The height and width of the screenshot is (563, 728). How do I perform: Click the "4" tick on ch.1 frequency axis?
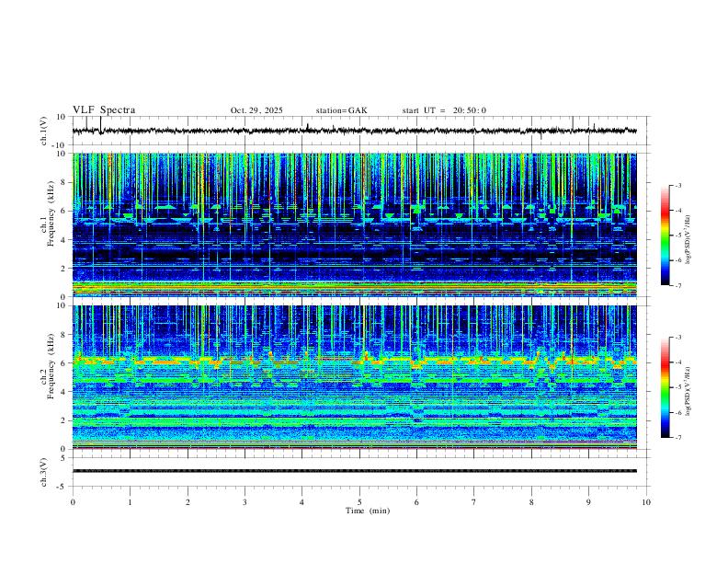[64, 240]
